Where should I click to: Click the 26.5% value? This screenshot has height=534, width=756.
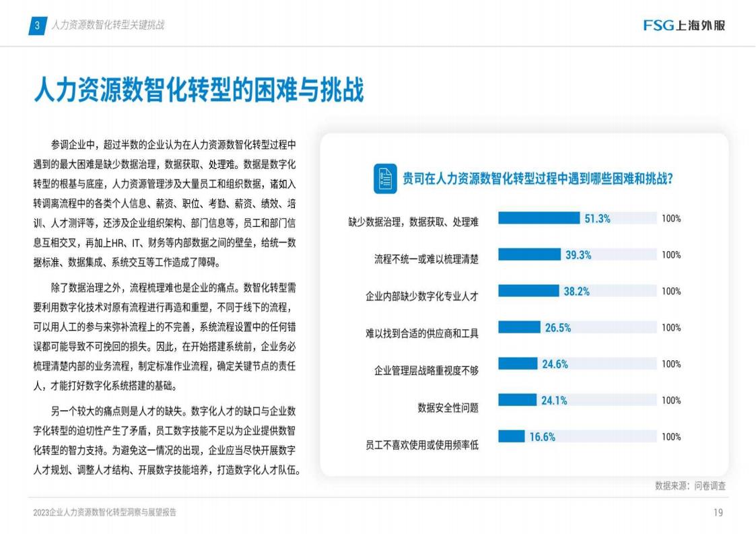pyautogui.click(x=558, y=328)
